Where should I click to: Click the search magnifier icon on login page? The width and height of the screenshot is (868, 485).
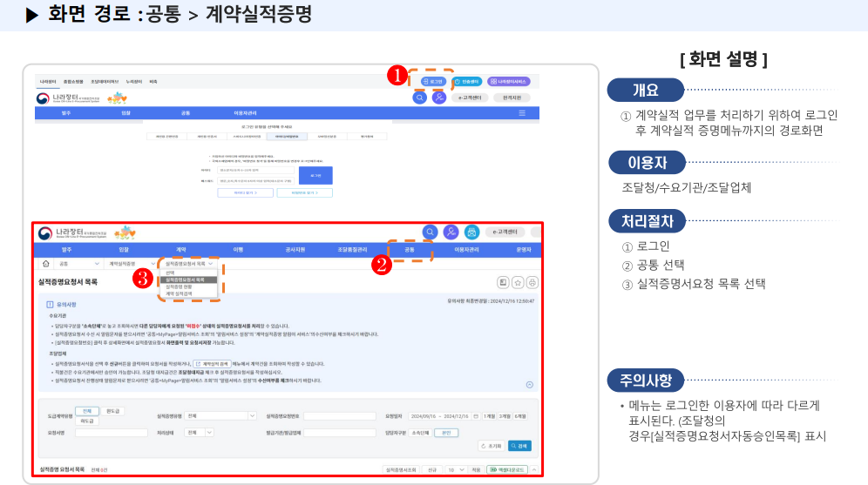coord(419,98)
